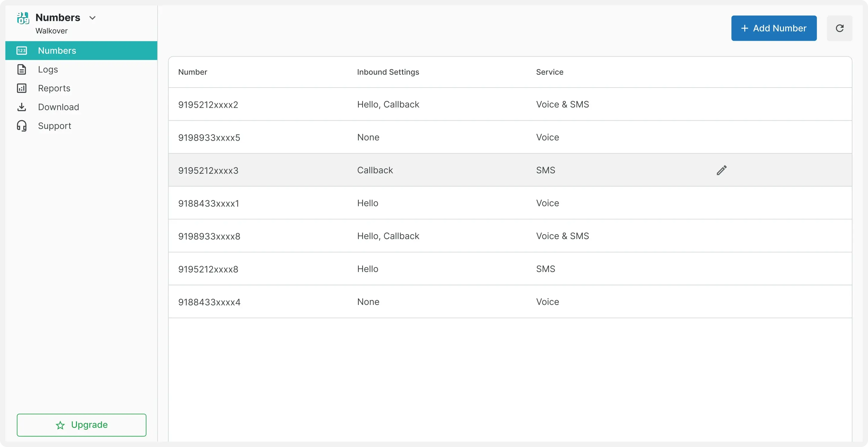Click the Inbound Settings column header
This screenshot has height=447, width=868.
tap(388, 72)
